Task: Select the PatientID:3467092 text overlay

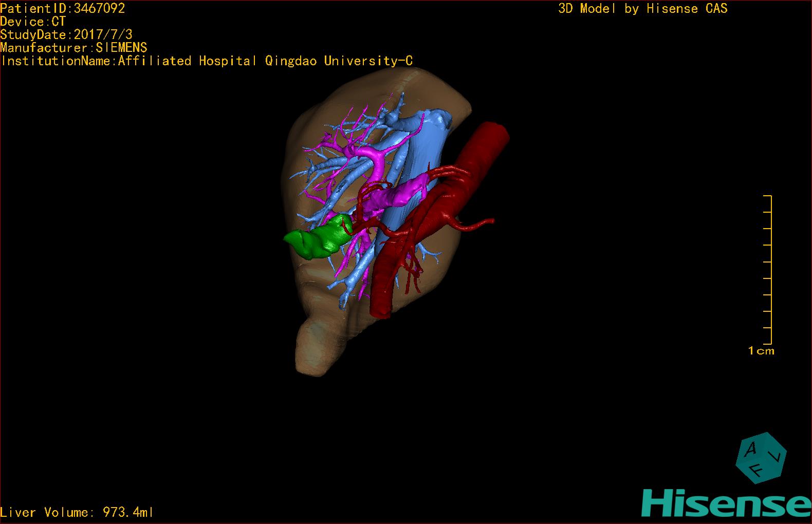Action: 62,8
